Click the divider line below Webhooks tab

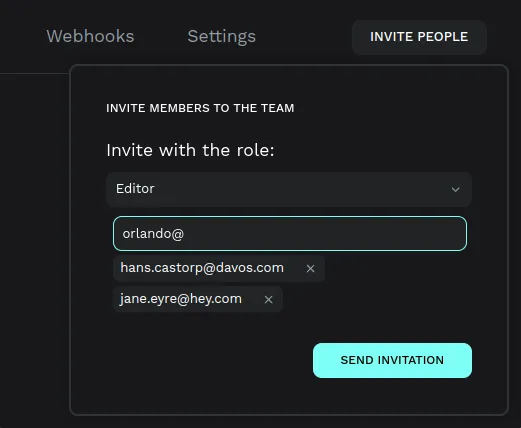tap(34, 73)
